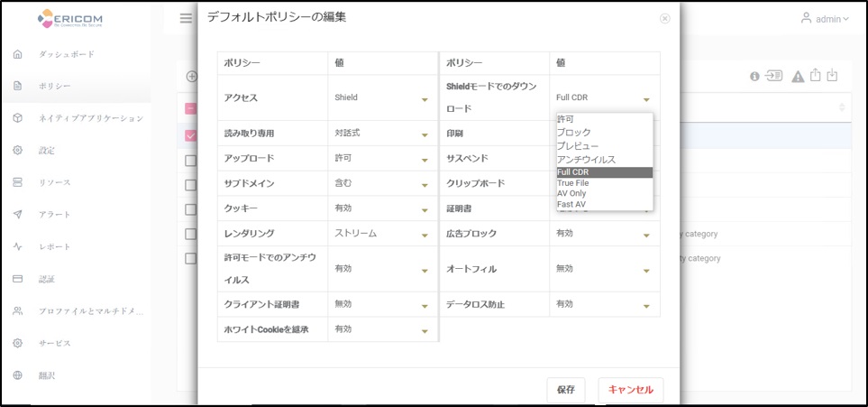Open the レンダリング ストリーム dropdown

(382, 234)
